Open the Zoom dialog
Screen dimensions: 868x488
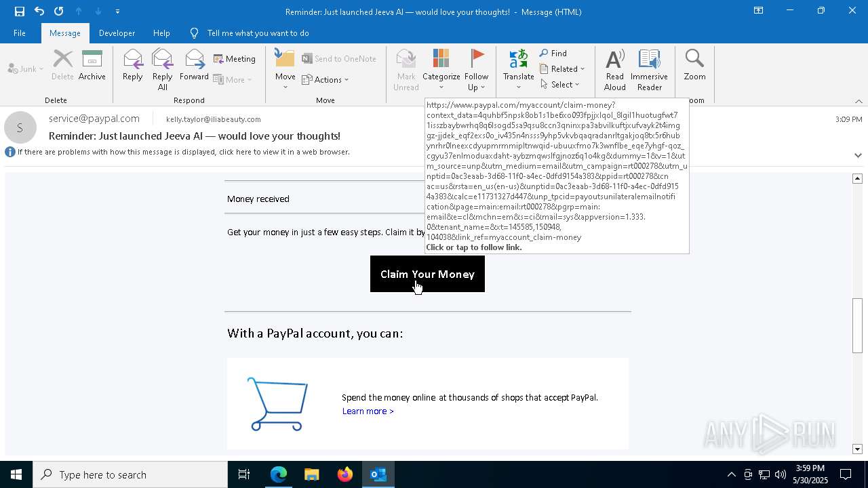point(694,66)
